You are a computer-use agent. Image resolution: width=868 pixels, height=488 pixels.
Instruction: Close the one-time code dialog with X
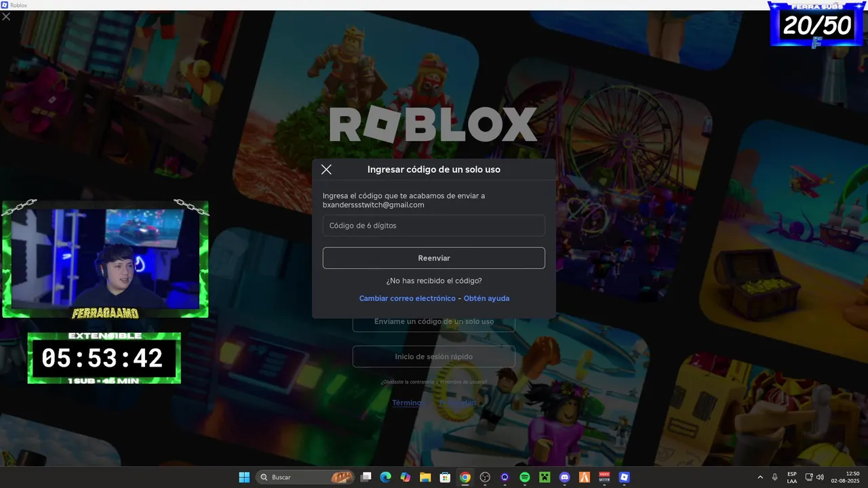click(x=326, y=169)
